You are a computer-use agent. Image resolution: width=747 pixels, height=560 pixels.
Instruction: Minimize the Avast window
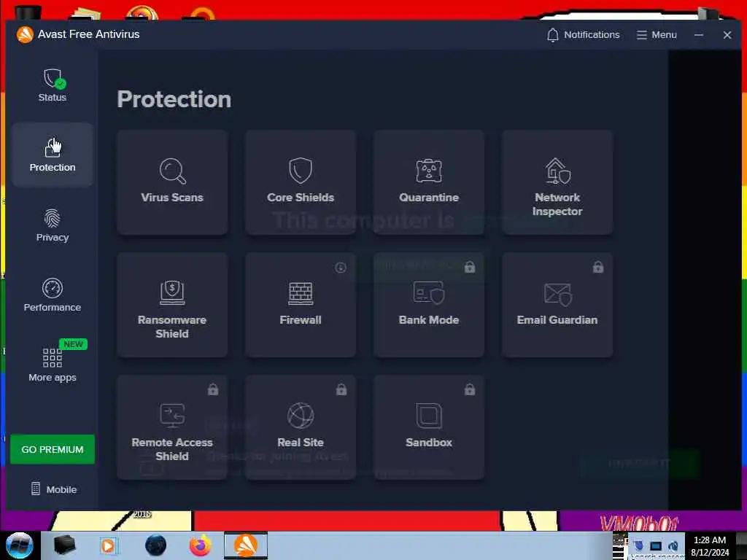pyautogui.click(x=698, y=35)
